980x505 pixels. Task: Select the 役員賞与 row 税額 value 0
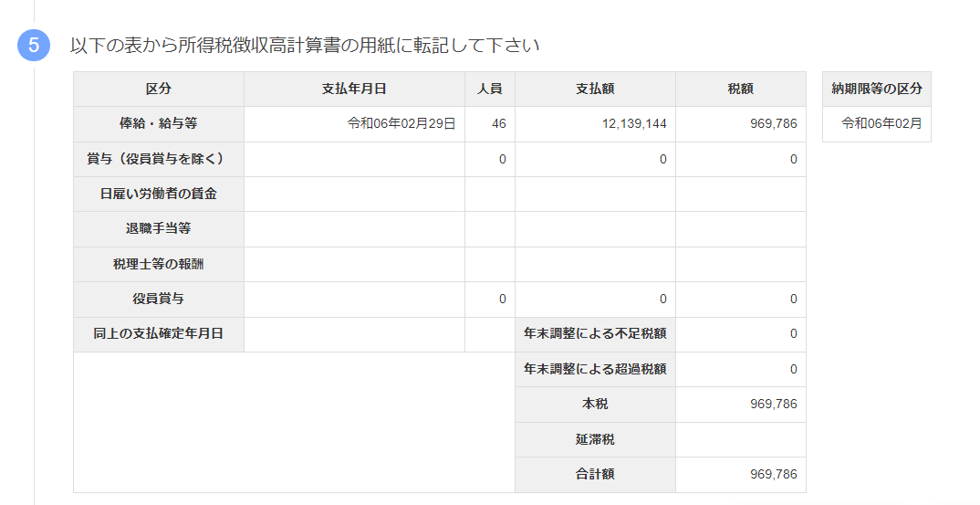click(794, 300)
